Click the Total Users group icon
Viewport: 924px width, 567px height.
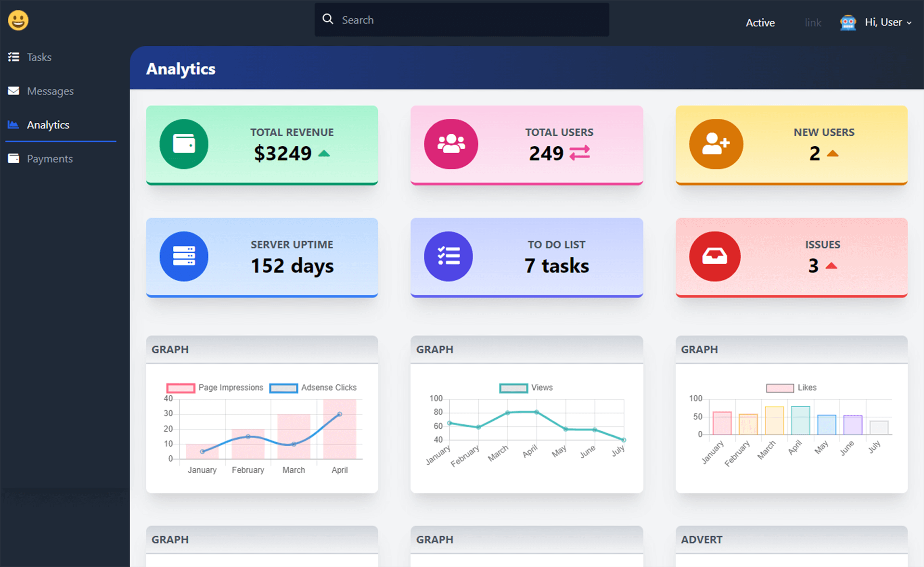[x=449, y=143]
